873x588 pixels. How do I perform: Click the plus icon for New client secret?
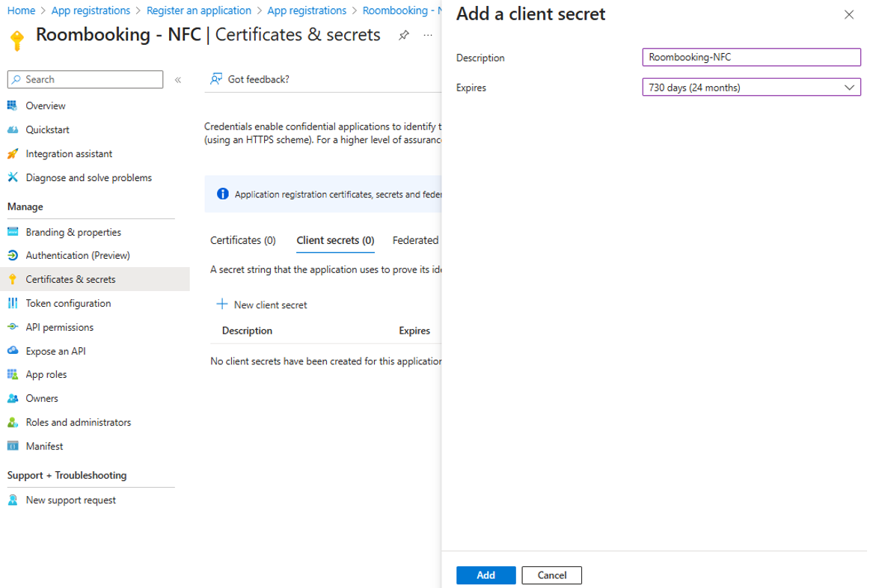point(221,304)
